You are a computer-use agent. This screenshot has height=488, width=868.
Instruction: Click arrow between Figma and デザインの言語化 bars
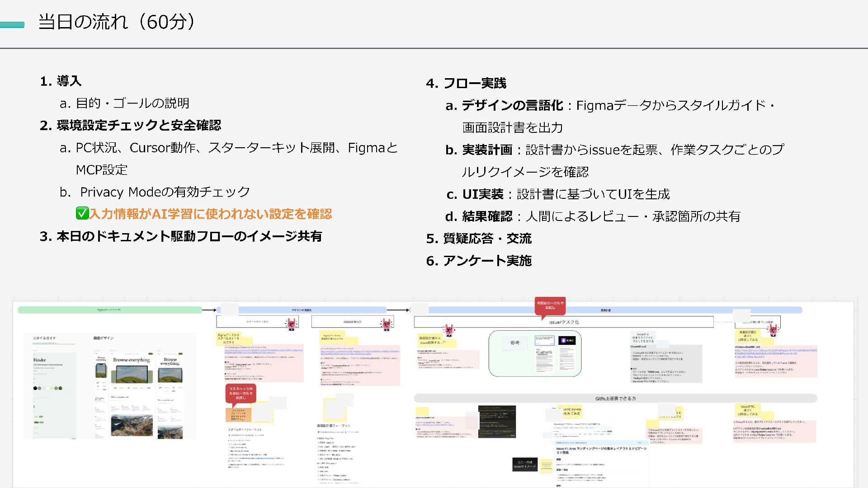pos(209,310)
